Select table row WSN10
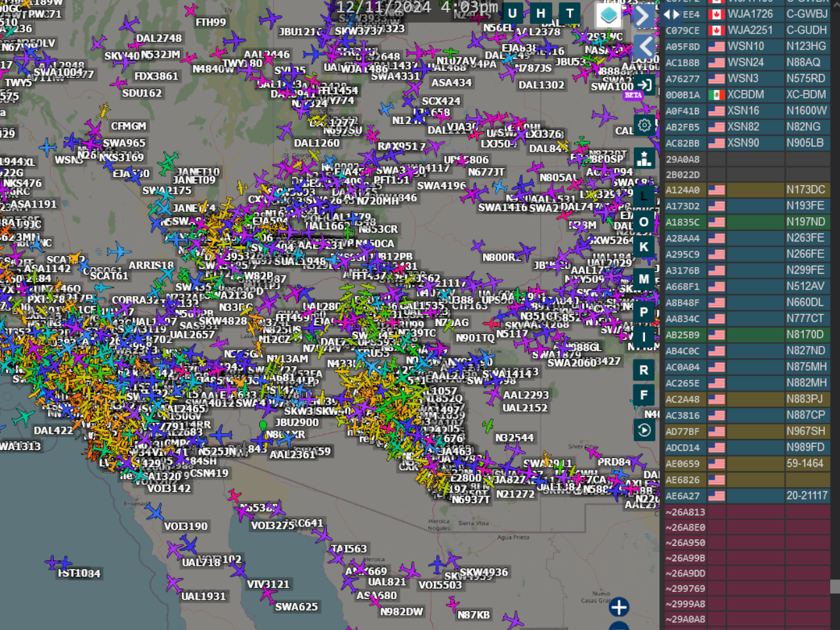This screenshot has height=630, width=840. click(747, 46)
